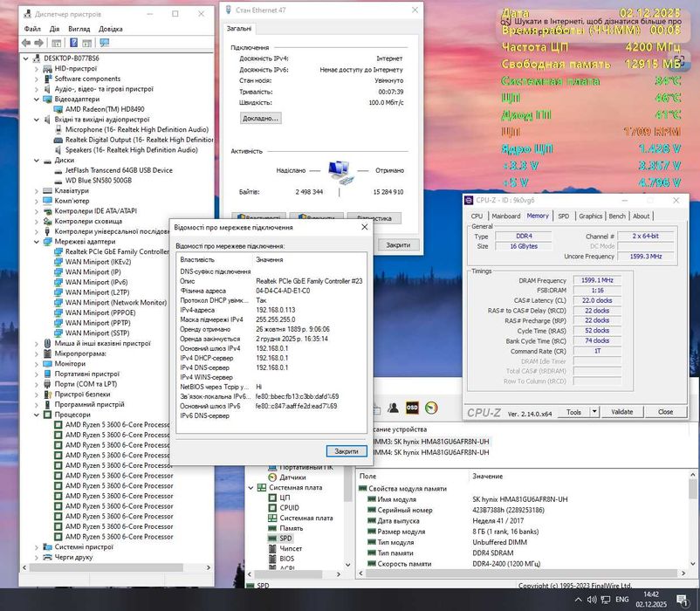The image size is (700, 611).
Task: Switch to the SPD tab in CPU-Z
Action: pyautogui.click(x=563, y=216)
